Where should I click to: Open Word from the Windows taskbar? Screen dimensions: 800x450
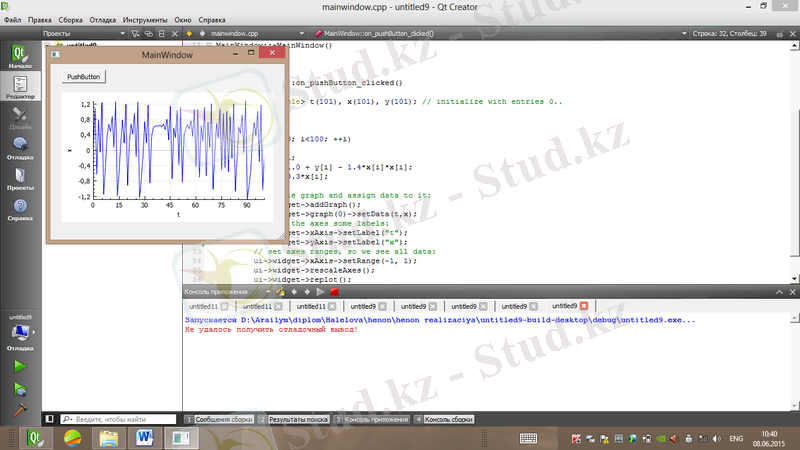coord(143,438)
